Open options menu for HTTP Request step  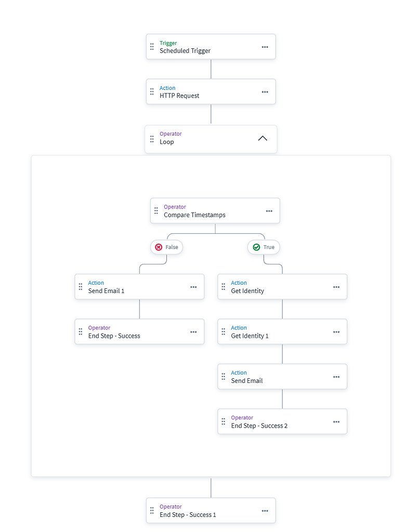pyautogui.click(x=265, y=91)
